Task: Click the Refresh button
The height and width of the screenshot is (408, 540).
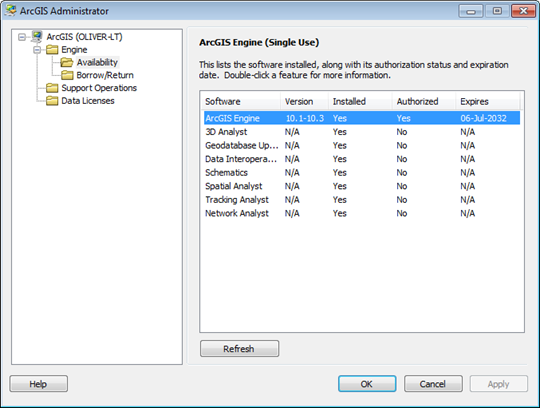Action: 239,349
